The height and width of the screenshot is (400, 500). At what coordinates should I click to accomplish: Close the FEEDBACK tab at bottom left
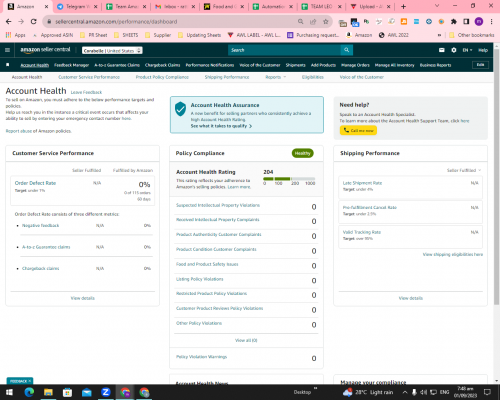click(x=30, y=381)
